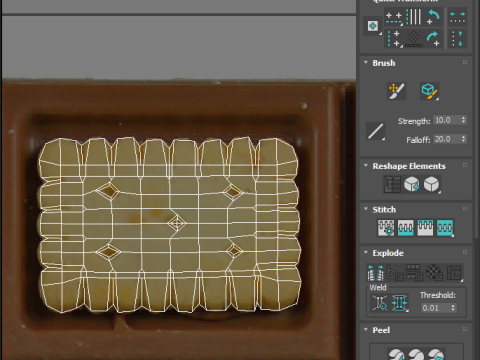
Task: Activate Target Weld tool
Action: [x=380, y=303]
